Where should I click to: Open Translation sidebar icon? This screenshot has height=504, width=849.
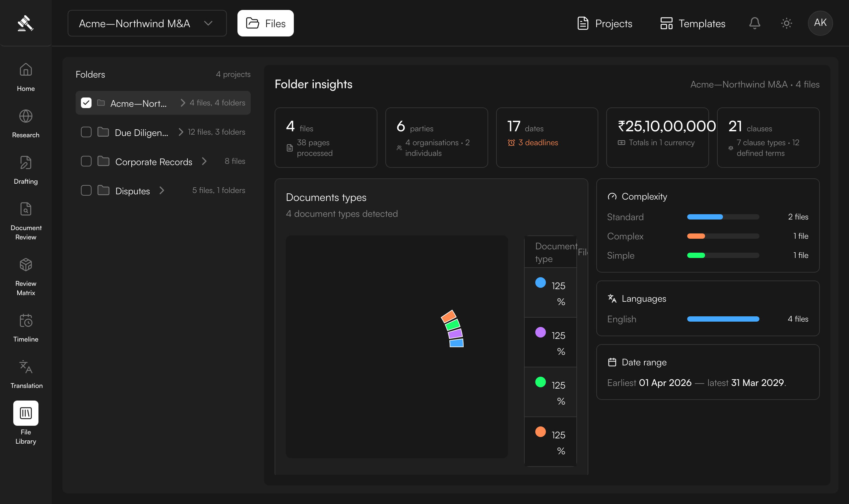26,367
